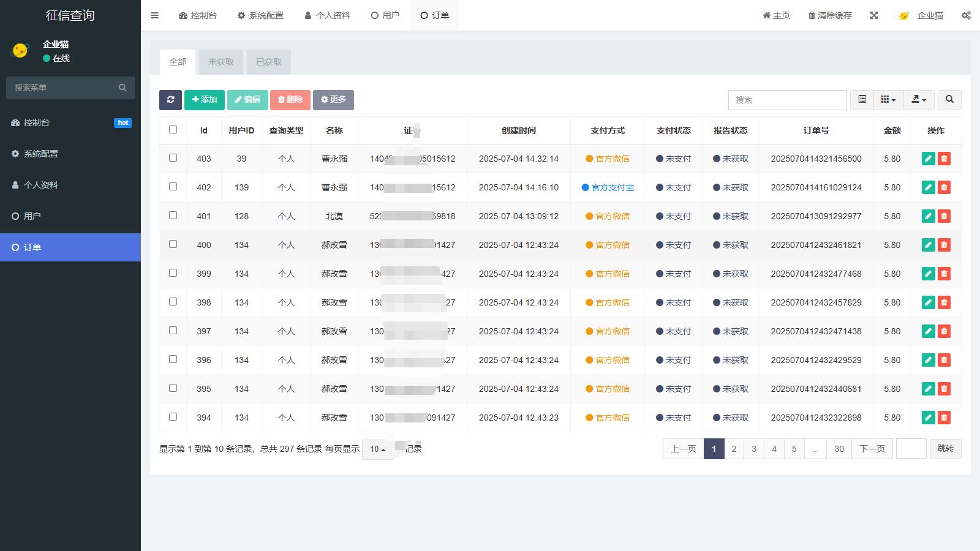Open the column visibility grid dropdown
This screenshot has width=980, height=551.
[888, 100]
